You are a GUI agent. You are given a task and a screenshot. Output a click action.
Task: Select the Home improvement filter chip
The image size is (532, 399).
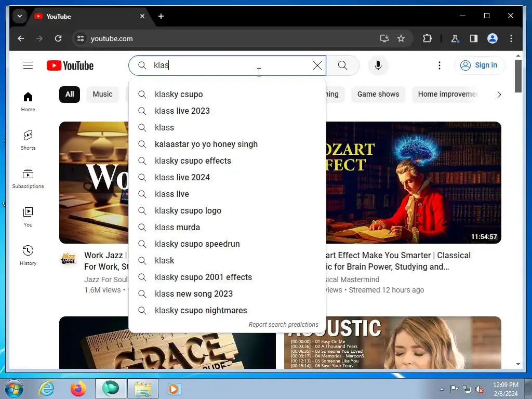tap(446, 95)
